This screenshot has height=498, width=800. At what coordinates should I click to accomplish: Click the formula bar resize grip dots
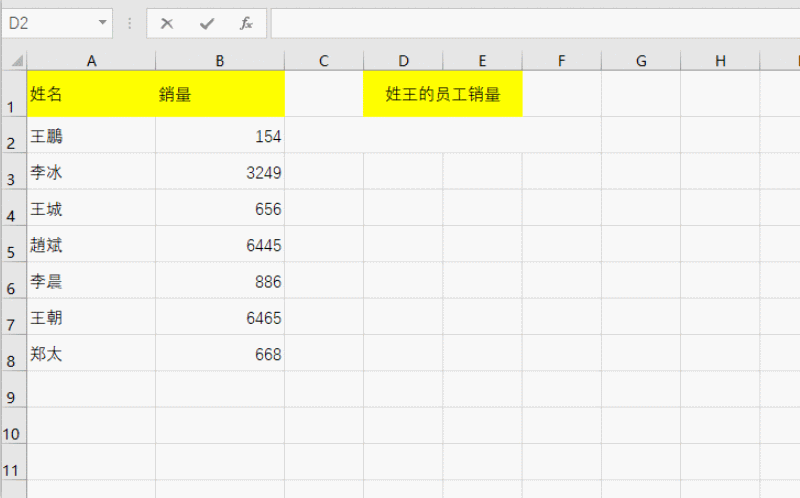coord(130,23)
